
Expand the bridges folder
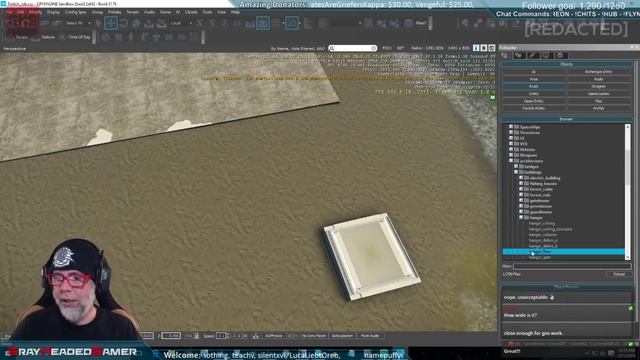click(516, 167)
